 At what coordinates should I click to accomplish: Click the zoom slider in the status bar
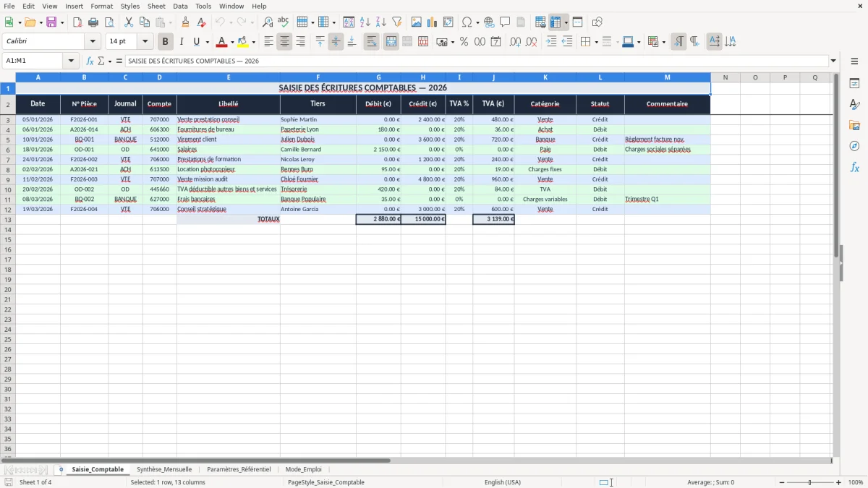(x=811, y=482)
